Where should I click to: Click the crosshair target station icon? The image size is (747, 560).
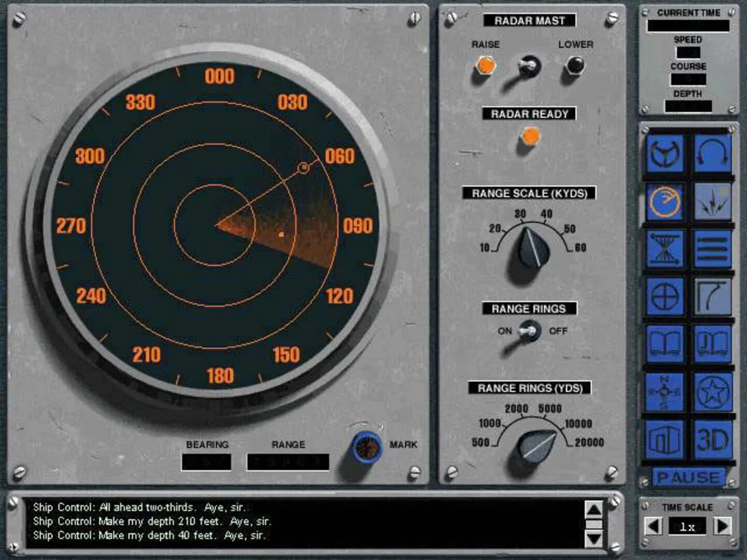(x=666, y=297)
